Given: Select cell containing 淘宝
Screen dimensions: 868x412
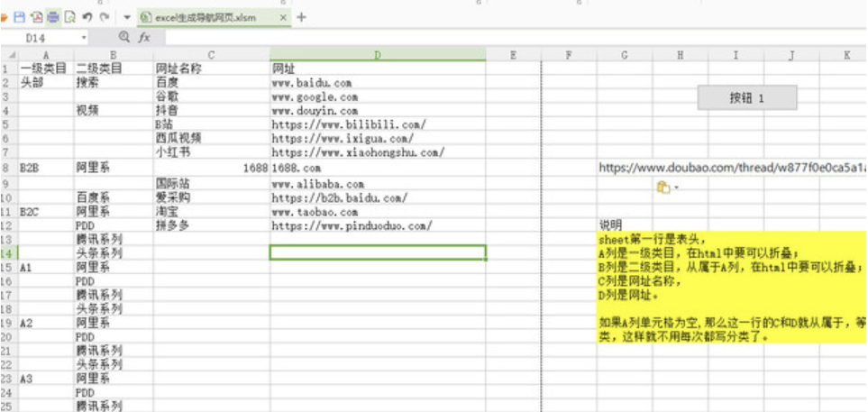Looking at the screenshot, I should pos(212,211).
